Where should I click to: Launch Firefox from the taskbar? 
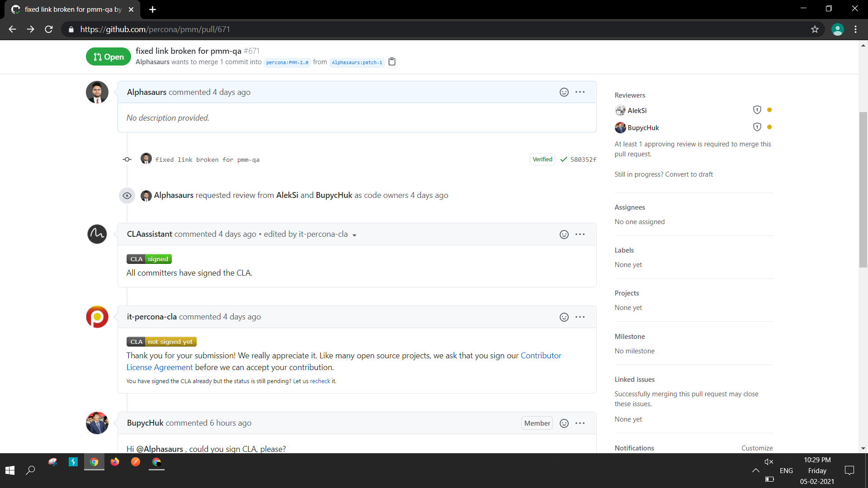115,462
